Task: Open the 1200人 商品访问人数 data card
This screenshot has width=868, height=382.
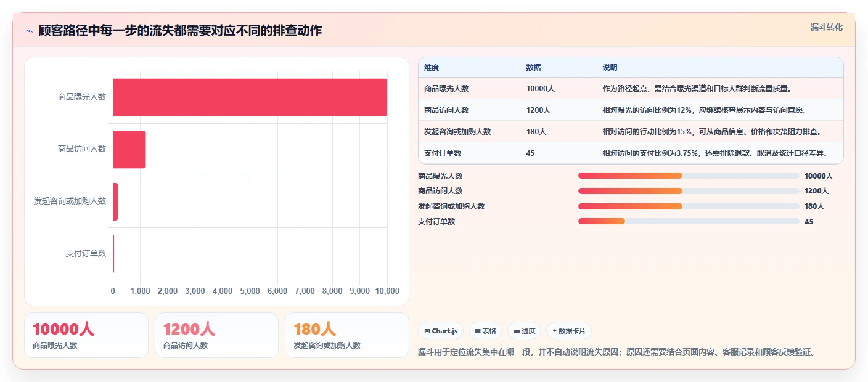Action: (x=217, y=335)
